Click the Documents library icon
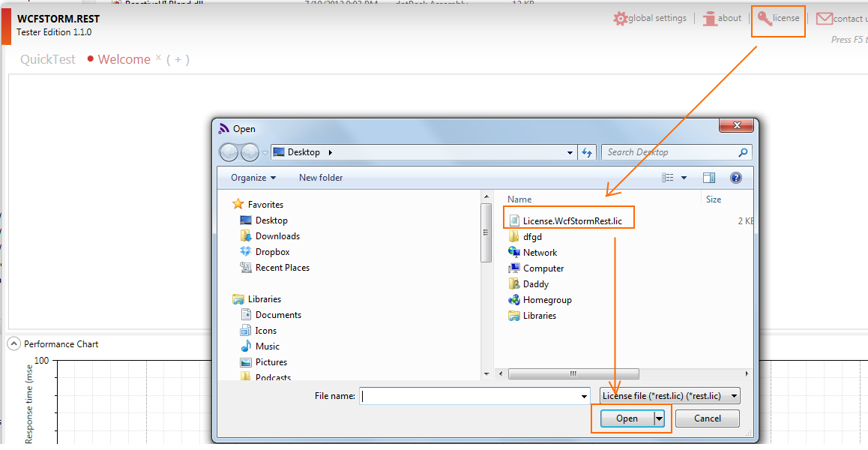This screenshot has height=450, width=868. (x=246, y=315)
